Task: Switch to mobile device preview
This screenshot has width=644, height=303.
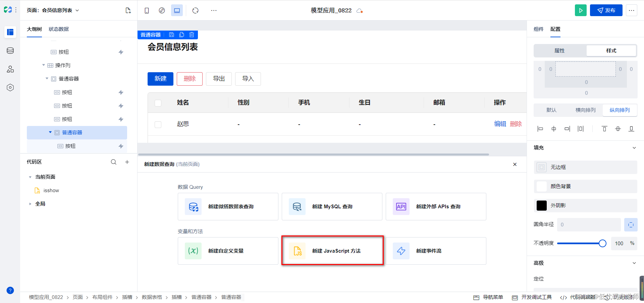Action: tap(147, 10)
